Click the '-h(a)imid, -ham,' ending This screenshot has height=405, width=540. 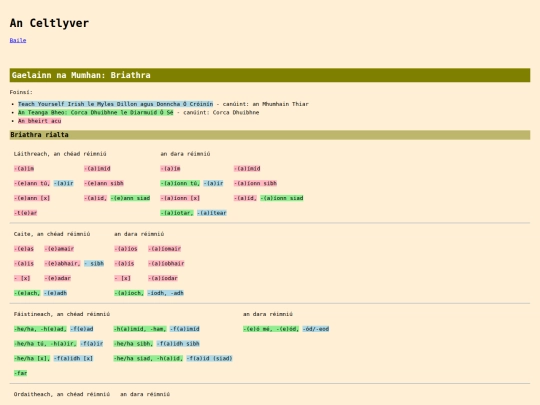point(140,329)
